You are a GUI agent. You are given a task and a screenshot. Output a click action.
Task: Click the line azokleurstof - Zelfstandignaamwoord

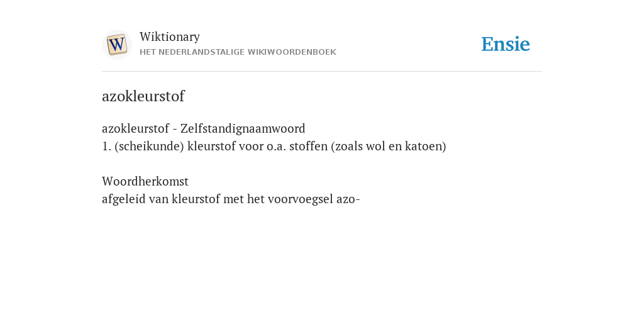pos(203,129)
